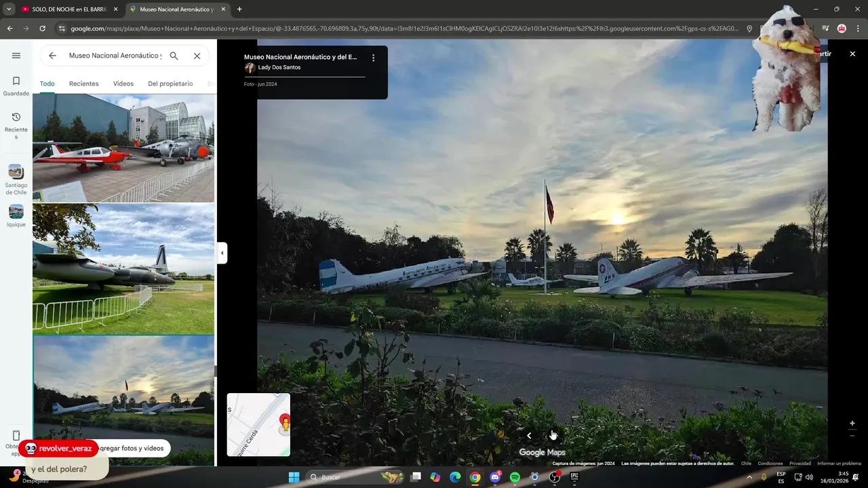This screenshot has height=488, width=868.
Task: Open thumbnail with red and white plane
Action: (x=123, y=148)
